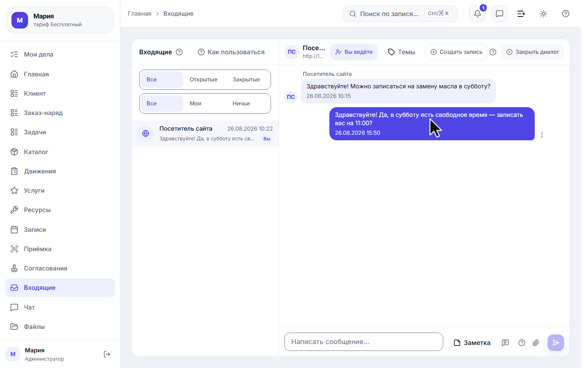The width and height of the screenshot is (588, 368).
Task: Select the Все owner filter in second row
Action: 162,103
